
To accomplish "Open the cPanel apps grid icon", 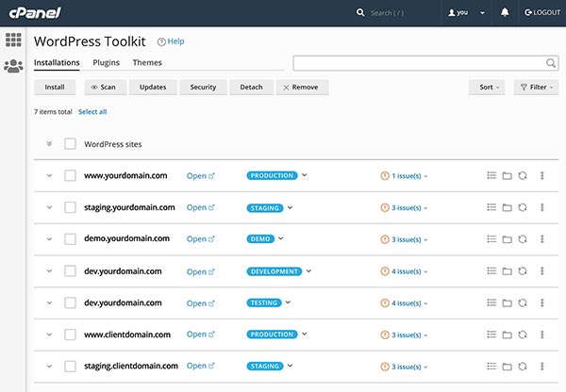I will (x=13, y=40).
